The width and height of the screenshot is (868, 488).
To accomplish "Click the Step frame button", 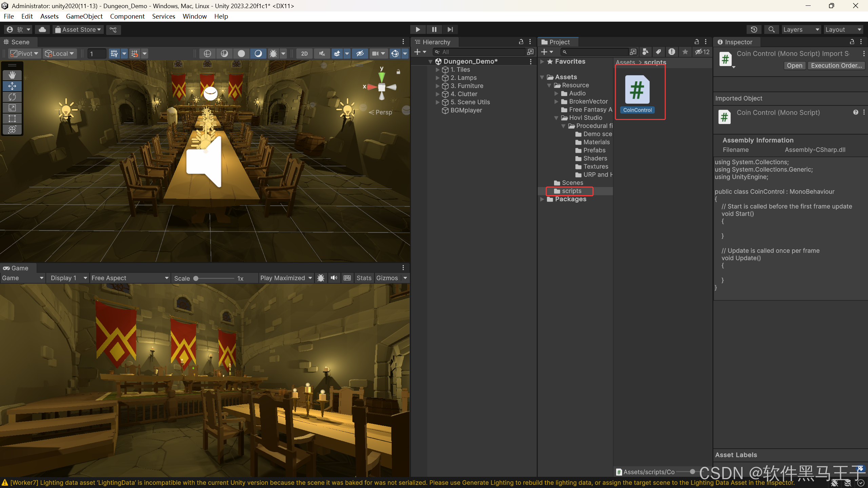I will (450, 29).
